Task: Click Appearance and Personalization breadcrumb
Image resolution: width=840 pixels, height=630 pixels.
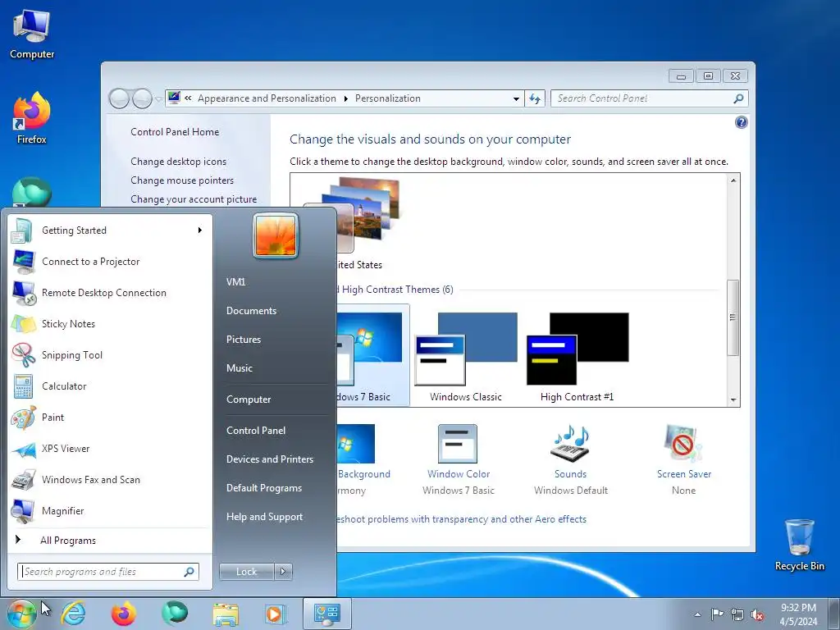Action: 267,98
